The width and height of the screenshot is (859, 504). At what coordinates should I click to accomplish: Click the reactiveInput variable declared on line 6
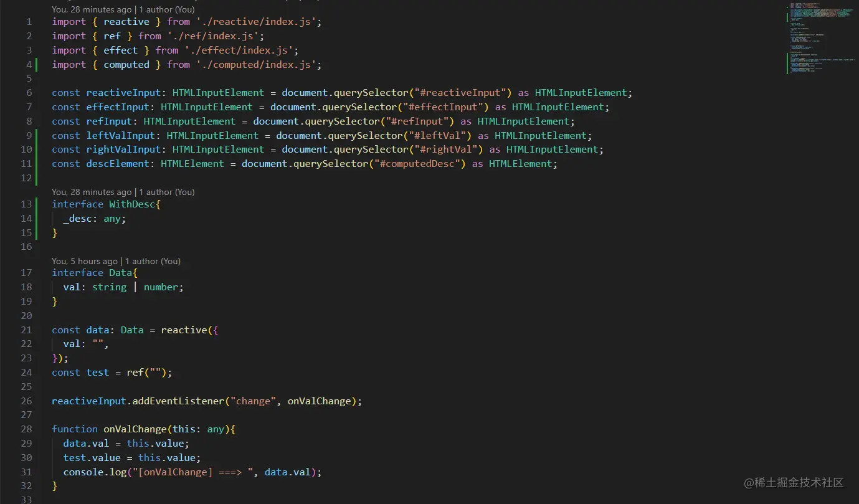pyautogui.click(x=123, y=93)
